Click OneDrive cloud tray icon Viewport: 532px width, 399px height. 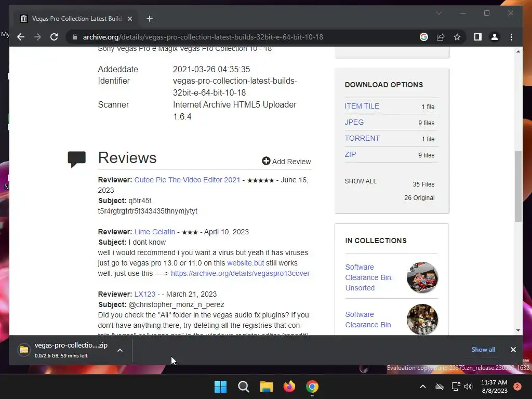tap(440, 387)
